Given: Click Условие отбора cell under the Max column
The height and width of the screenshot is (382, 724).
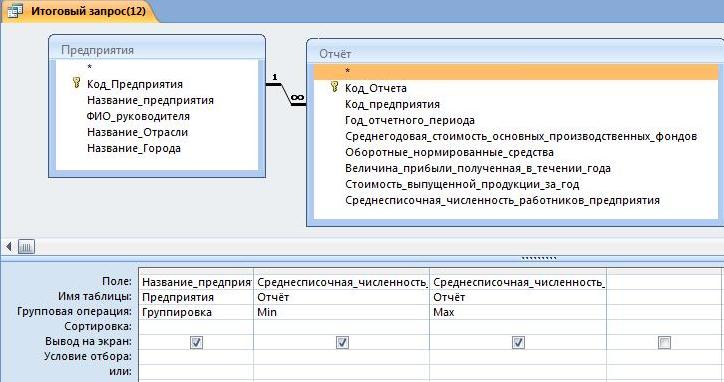Looking at the screenshot, I should [518, 357].
